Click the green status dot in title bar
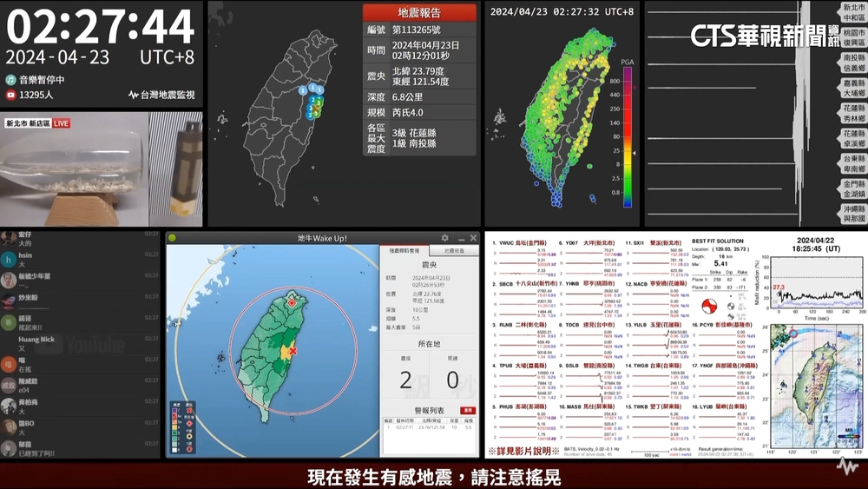The image size is (868, 489). coord(172,238)
